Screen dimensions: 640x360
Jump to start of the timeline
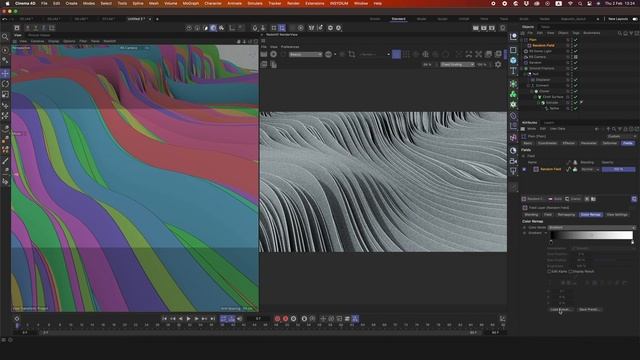(164, 318)
